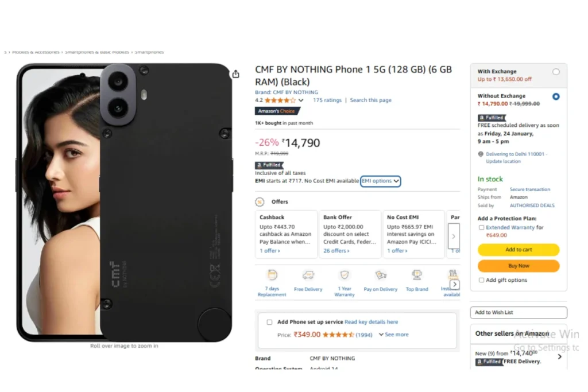Click the share icon above product image

(x=235, y=74)
